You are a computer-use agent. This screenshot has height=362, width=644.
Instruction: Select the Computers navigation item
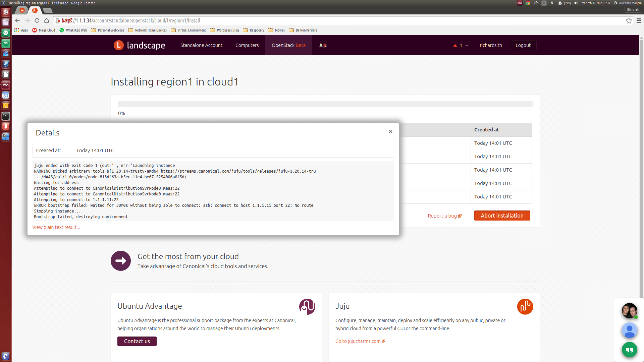point(247,45)
